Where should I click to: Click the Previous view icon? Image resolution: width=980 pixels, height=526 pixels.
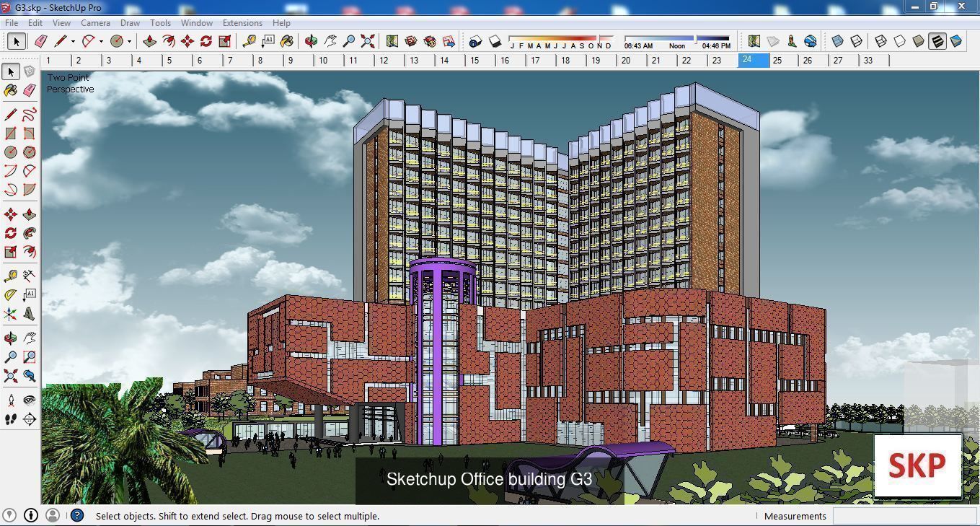(30, 376)
